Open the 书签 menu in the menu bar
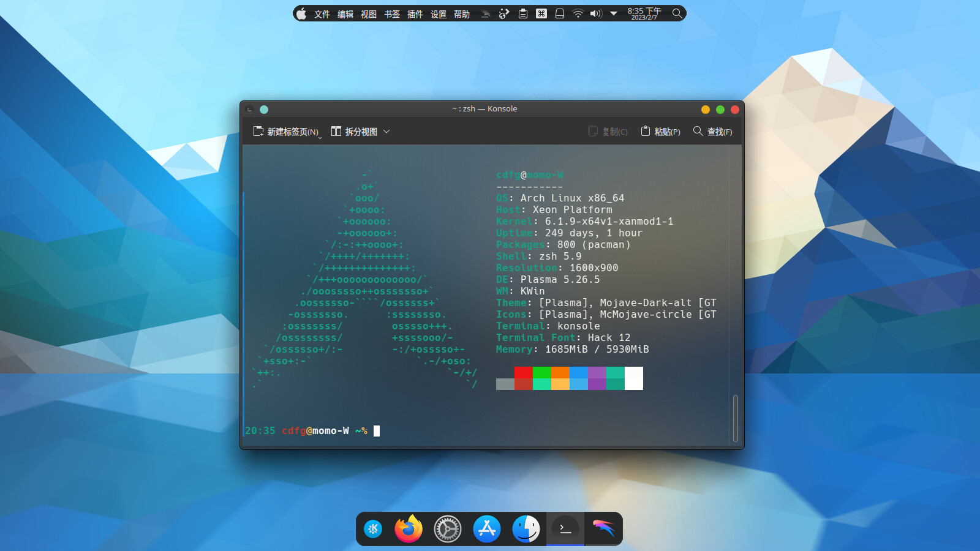The height and width of the screenshot is (551, 980). click(x=392, y=13)
